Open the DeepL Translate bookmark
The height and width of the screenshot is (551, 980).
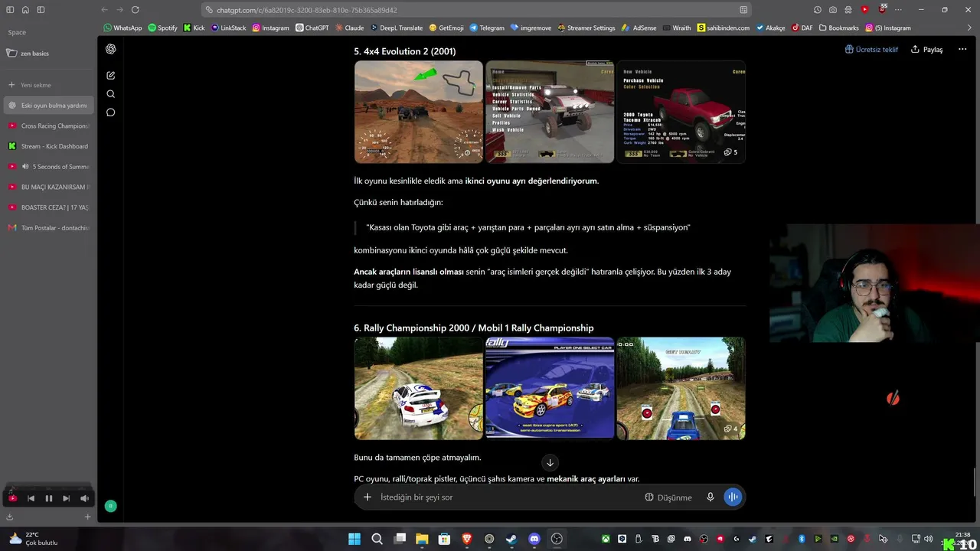[396, 28]
